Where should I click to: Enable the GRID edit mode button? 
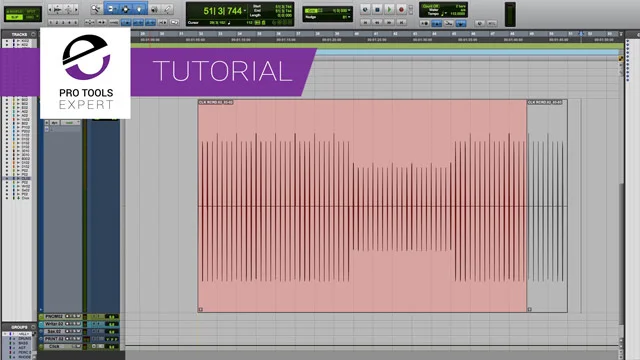[31, 17]
